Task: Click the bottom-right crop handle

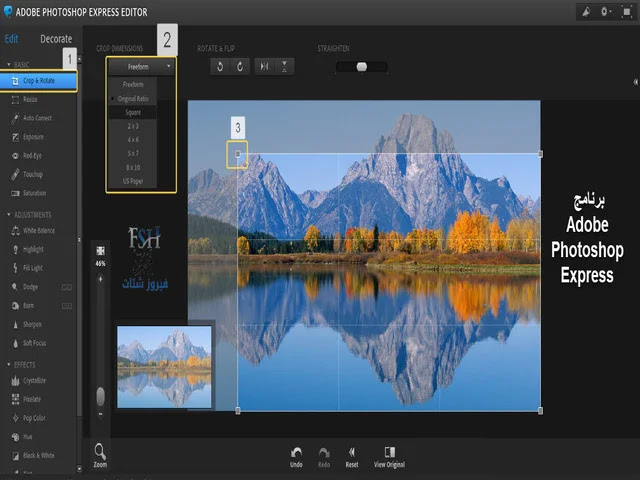Action: [x=540, y=411]
